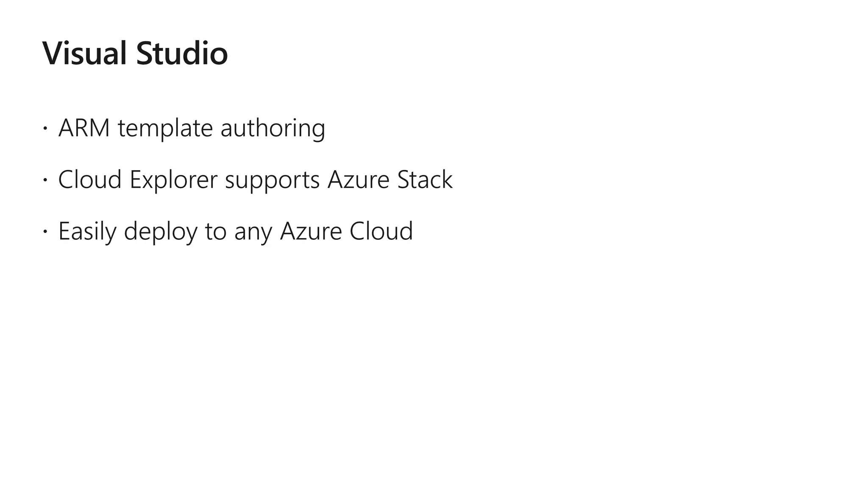Select the "Easily deploy to any Azure Cloud" line
Viewport: 868px width, 488px height.
235,231
